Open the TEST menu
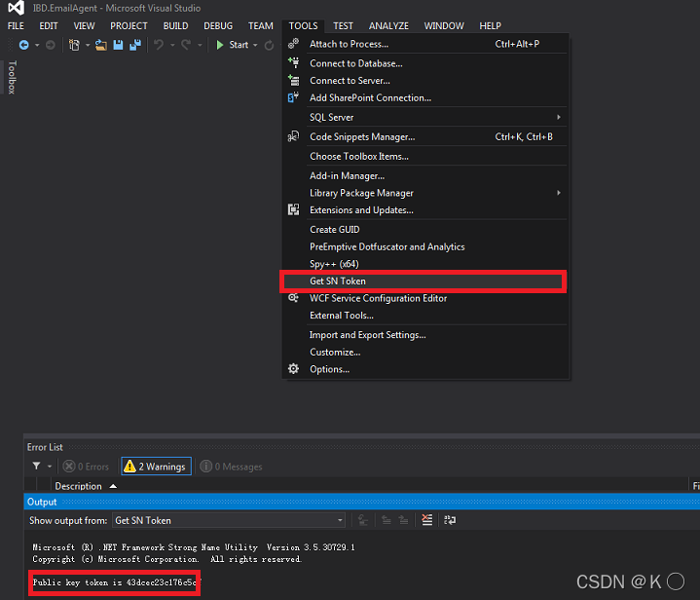This screenshot has width=700, height=600. pyautogui.click(x=343, y=26)
